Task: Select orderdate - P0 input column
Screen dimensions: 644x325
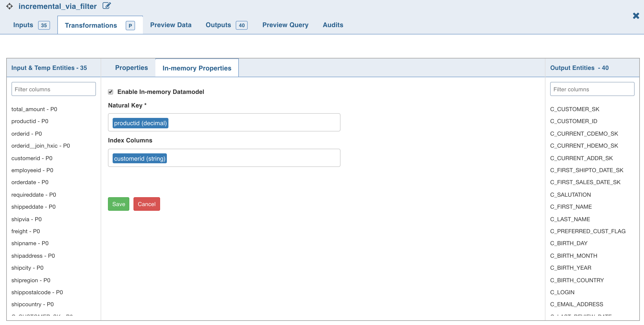Action: [x=30, y=182]
